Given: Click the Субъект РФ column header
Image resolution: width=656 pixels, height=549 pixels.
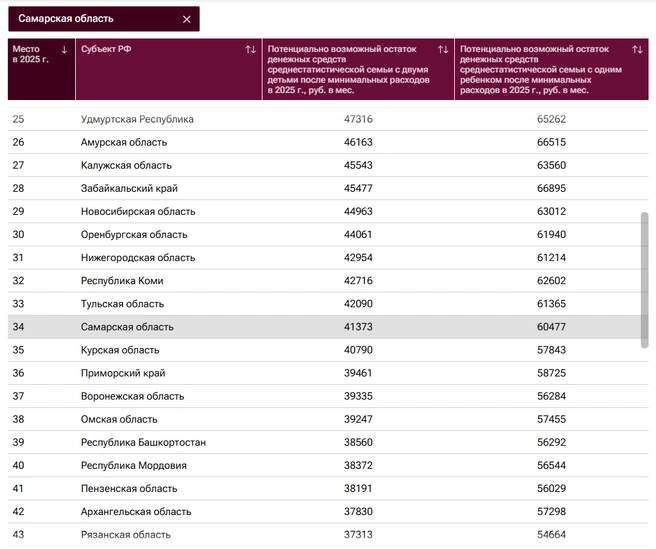Looking at the screenshot, I should [169, 69].
